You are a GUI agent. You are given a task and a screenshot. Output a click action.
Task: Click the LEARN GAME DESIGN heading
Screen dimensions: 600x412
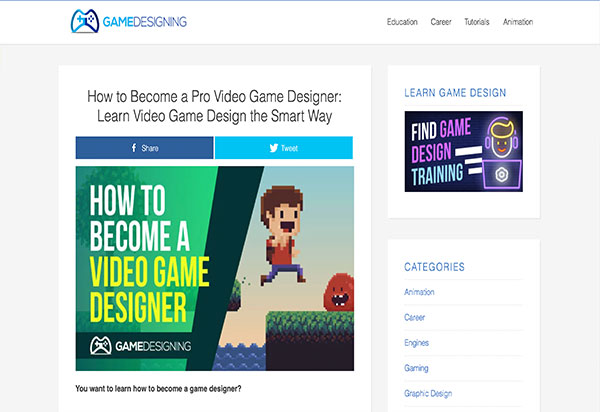(455, 93)
